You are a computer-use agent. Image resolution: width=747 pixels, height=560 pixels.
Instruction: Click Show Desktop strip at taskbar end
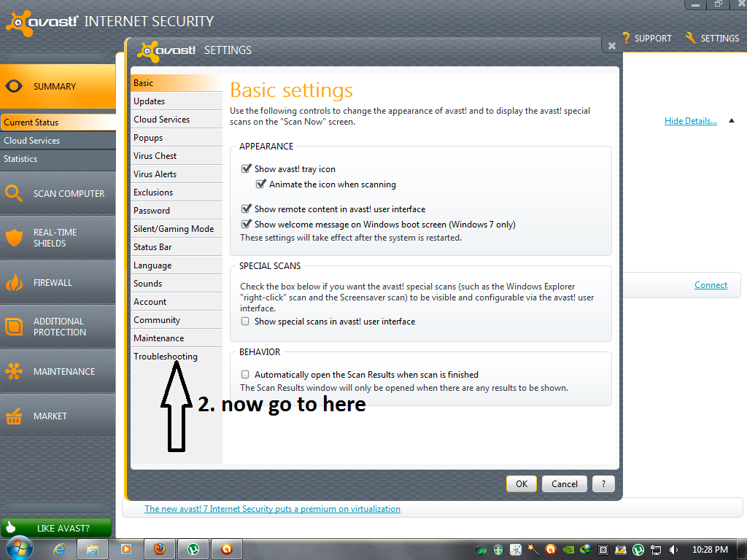[x=742, y=550]
